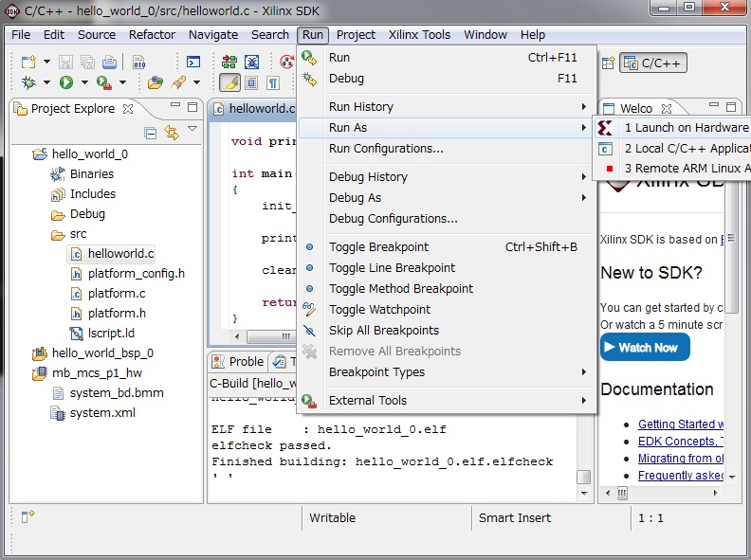The image size is (751, 560).
Task: Select the C/C++ perspective button
Action: point(653,63)
